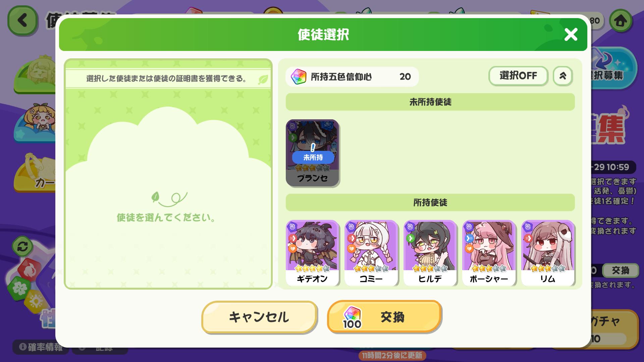Select the コミー apostle card

371,253
